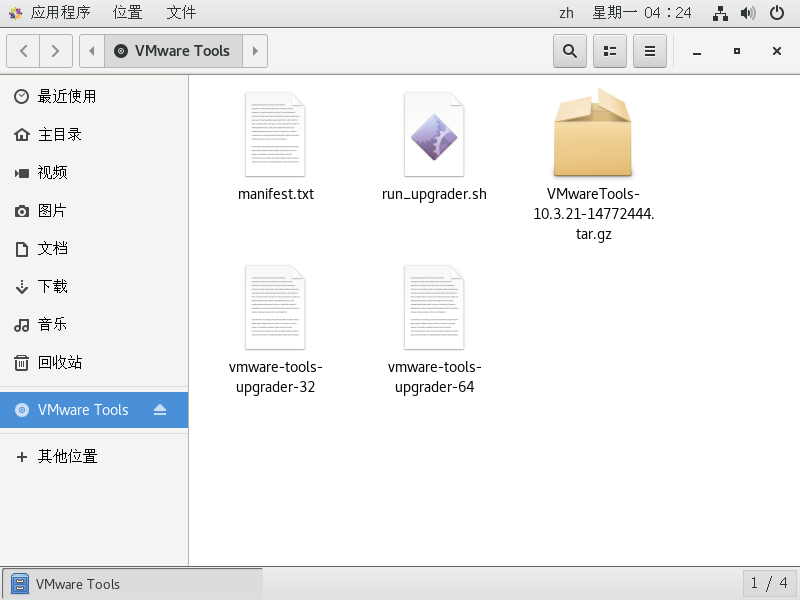
Task: Click the download arrow icon beside 下载
Action: pos(21,287)
